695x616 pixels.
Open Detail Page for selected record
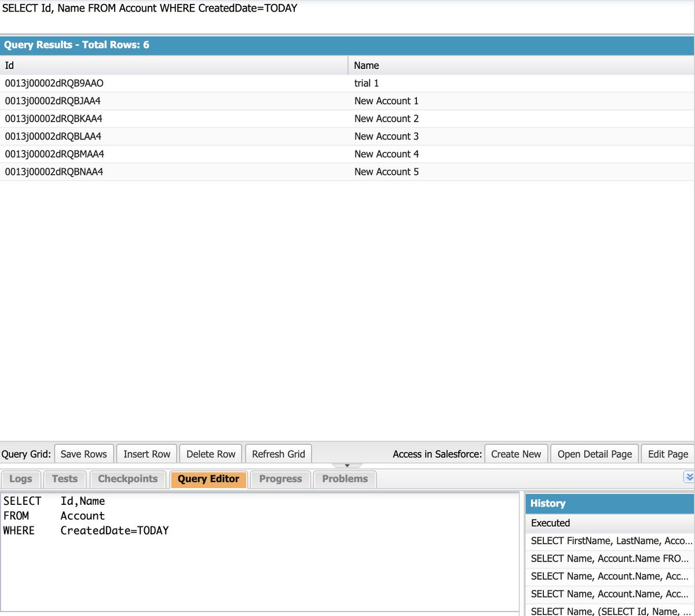(x=595, y=454)
